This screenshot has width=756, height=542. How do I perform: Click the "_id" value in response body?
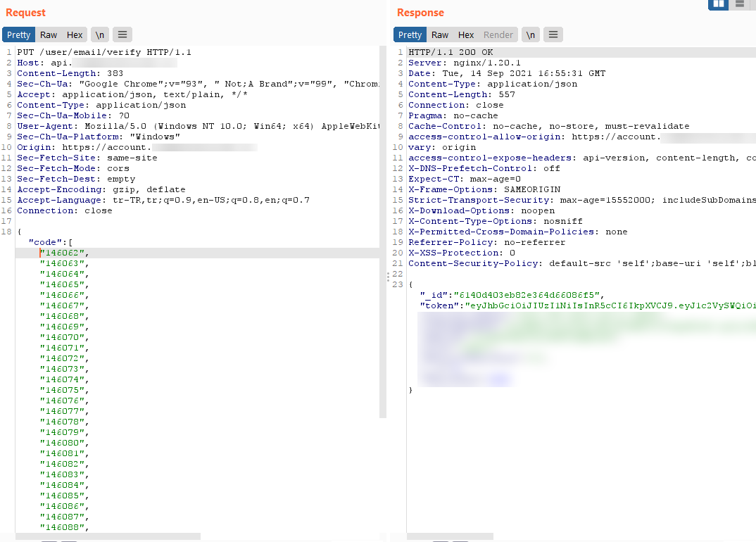(527, 295)
